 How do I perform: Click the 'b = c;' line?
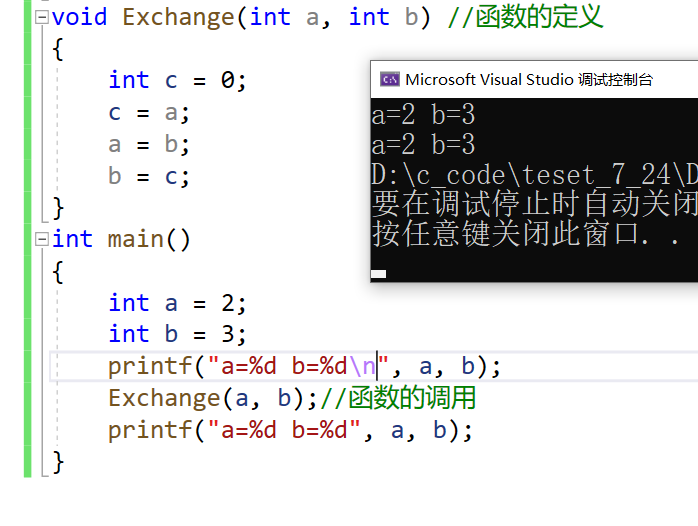click(149, 176)
